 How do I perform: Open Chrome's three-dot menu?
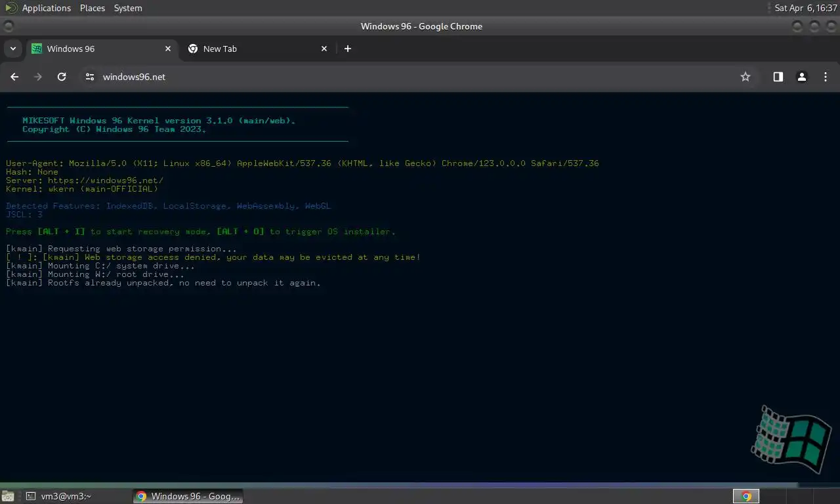(826, 77)
